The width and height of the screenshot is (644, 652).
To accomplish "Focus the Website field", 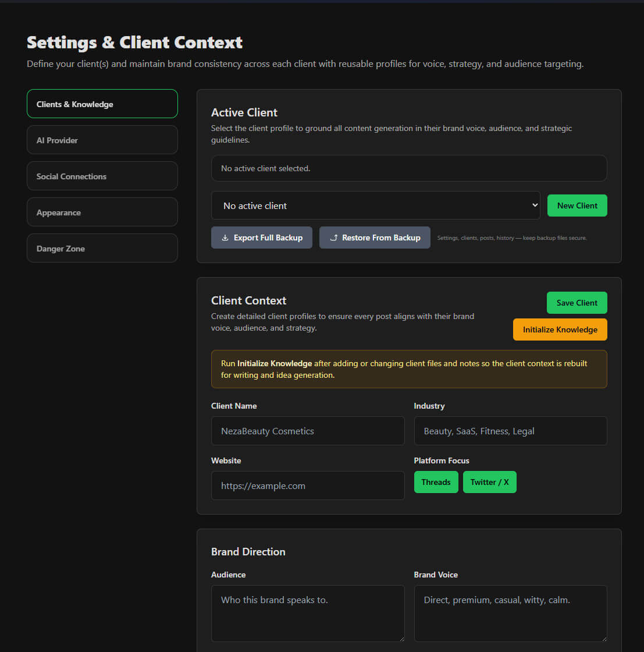I will 308,486.
